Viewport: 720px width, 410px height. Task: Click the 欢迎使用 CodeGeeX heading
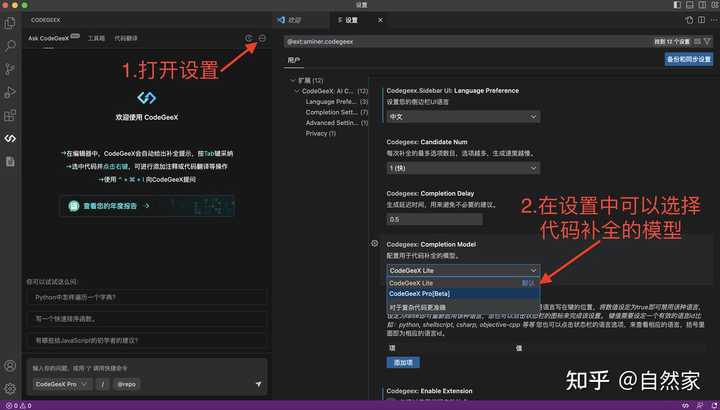[x=147, y=118]
